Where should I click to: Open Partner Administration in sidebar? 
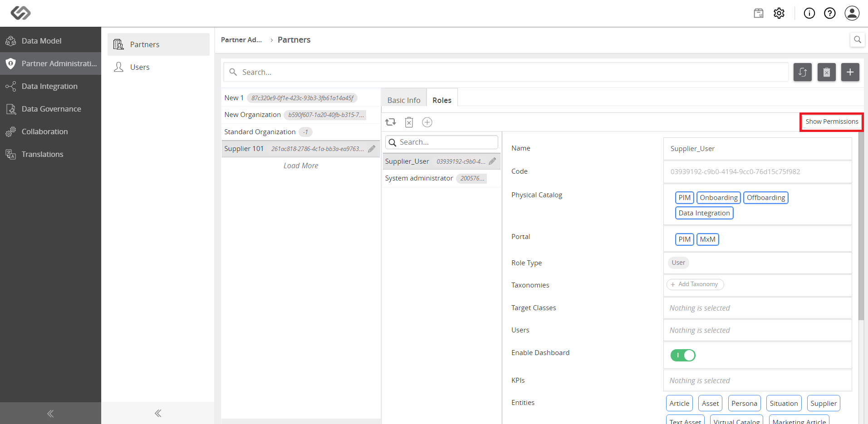50,63
